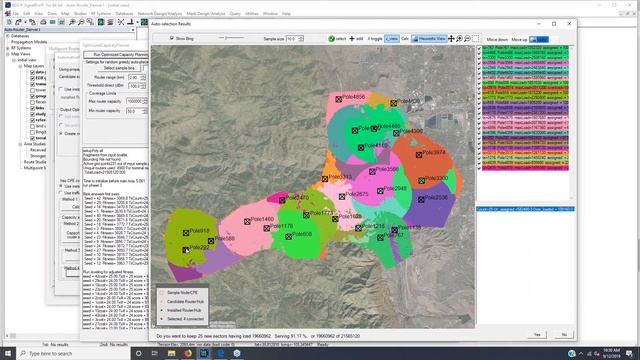Expand the Databases tree node
This screenshot has width=640, height=360.
click(7, 36)
